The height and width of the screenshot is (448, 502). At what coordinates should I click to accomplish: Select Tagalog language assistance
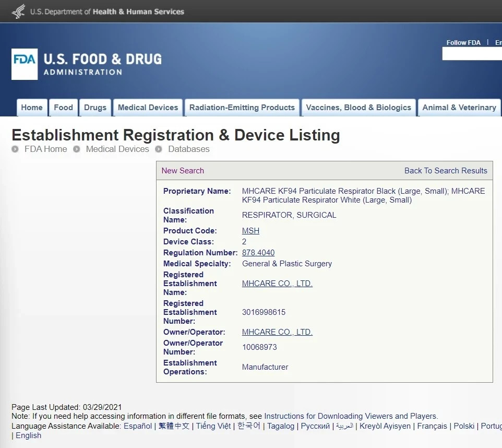[x=281, y=426]
